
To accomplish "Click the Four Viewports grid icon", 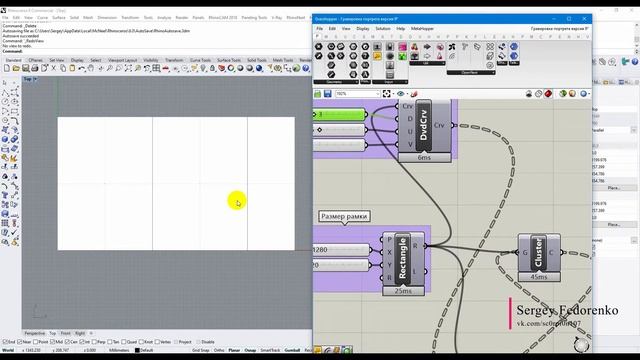I will (x=156, y=69).
